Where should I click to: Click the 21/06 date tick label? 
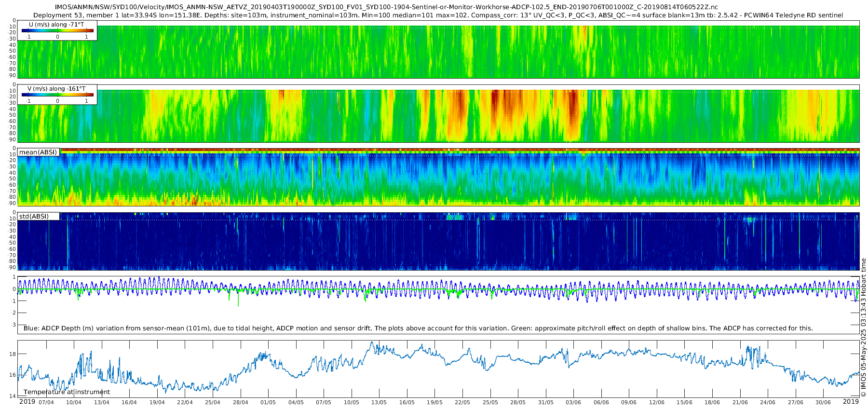point(740,402)
